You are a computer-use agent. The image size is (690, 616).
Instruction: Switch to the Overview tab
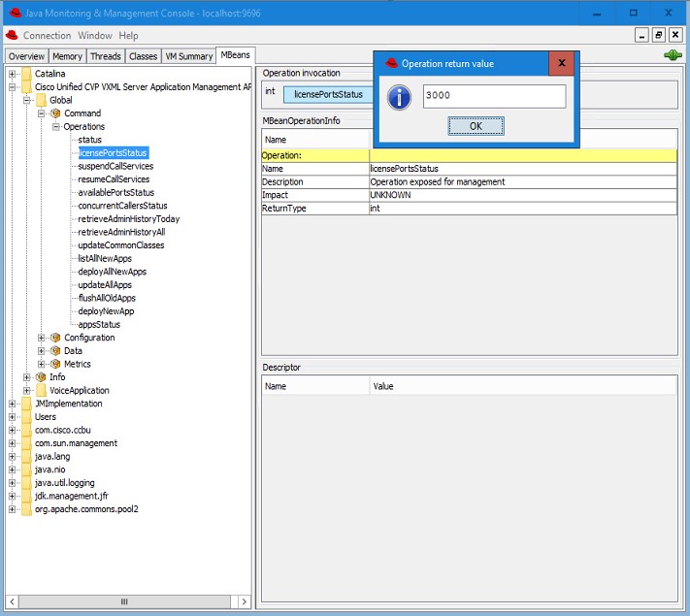pyautogui.click(x=26, y=56)
